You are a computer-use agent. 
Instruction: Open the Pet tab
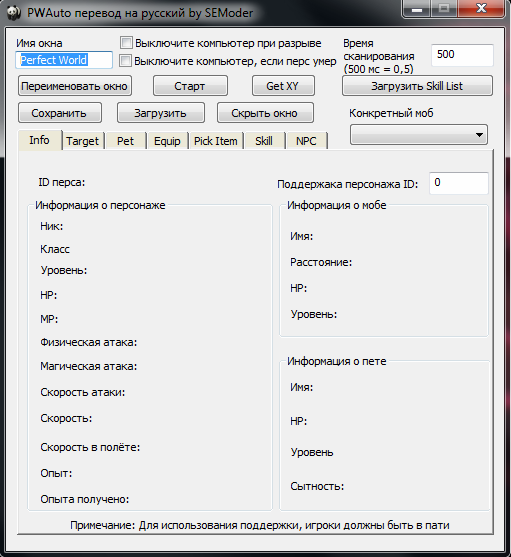point(125,141)
